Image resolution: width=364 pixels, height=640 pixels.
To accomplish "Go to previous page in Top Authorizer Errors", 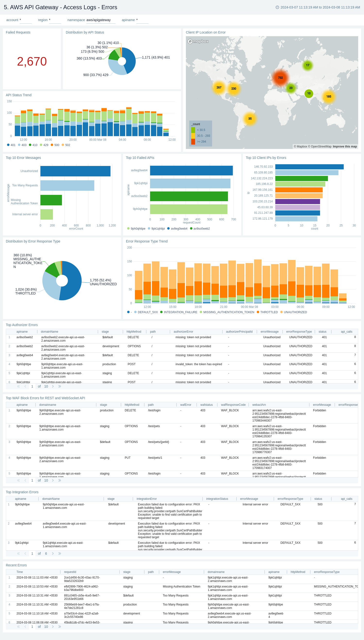I will 25,386.
